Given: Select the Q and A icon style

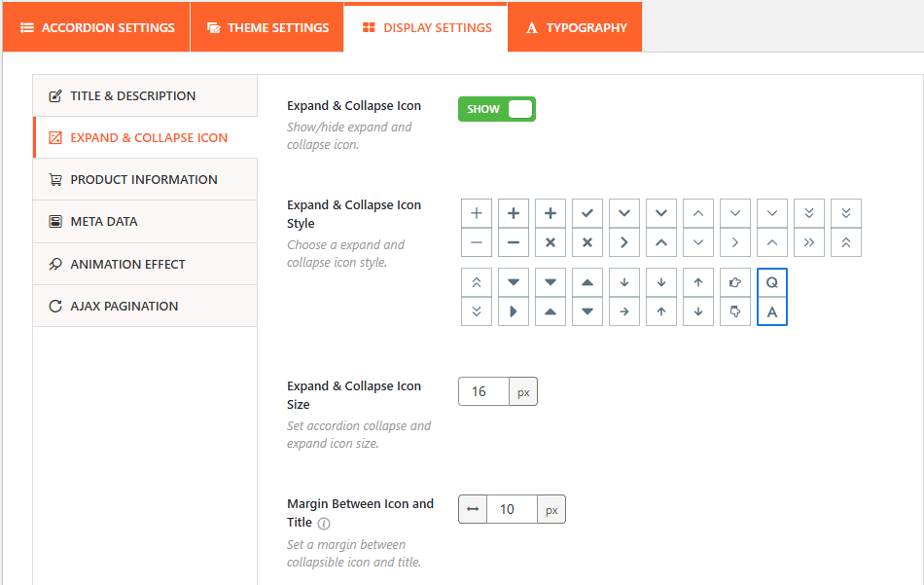Looking at the screenshot, I should coord(771,297).
